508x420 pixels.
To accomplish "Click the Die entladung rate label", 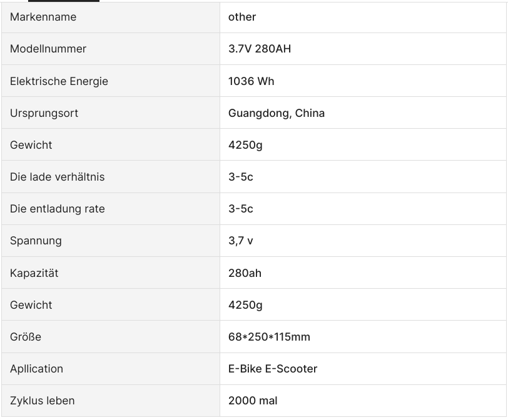I will pyautogui.click(x=57, y=209).
